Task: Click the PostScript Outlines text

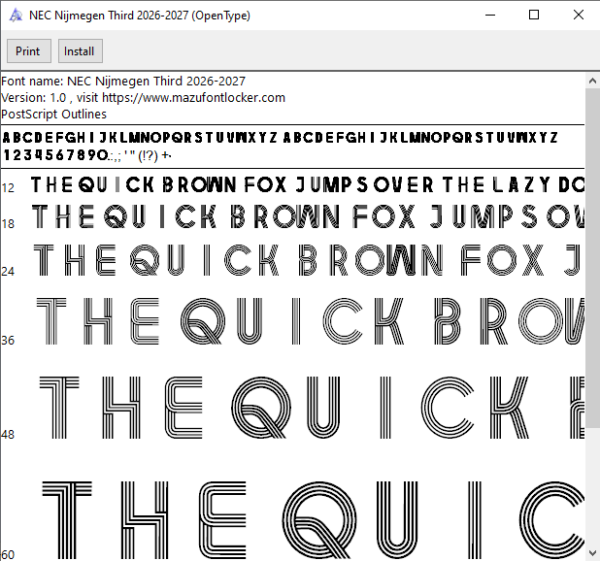Action: point(54,114)
